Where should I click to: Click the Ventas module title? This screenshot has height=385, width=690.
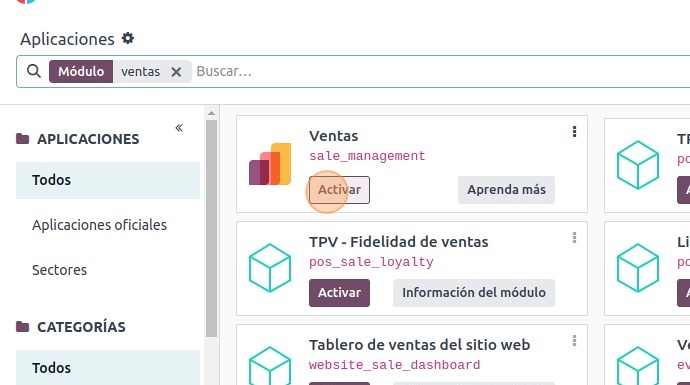(x=333, y=136)
